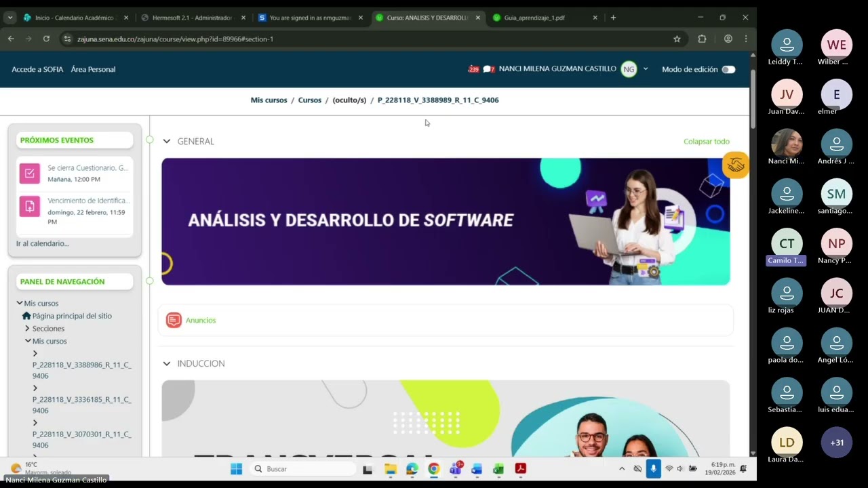Click the home icon beside Página principal

26,316
